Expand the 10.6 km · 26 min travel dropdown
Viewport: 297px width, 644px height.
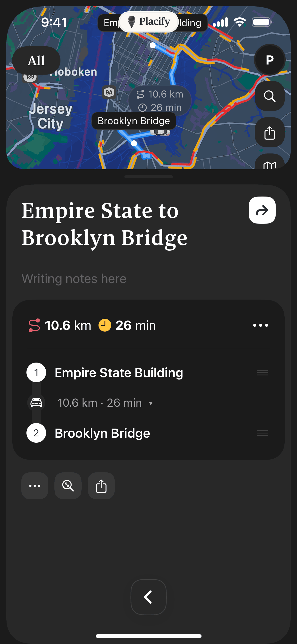pos(151,403)
